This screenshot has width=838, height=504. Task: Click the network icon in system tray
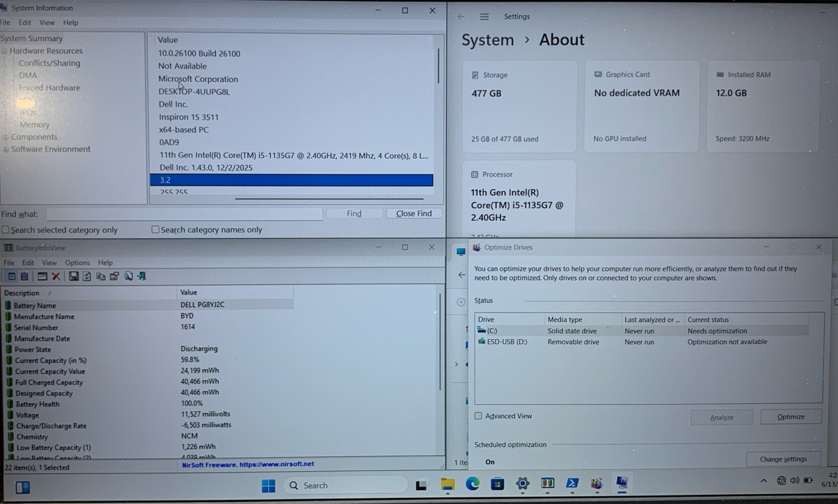(781, 481)
